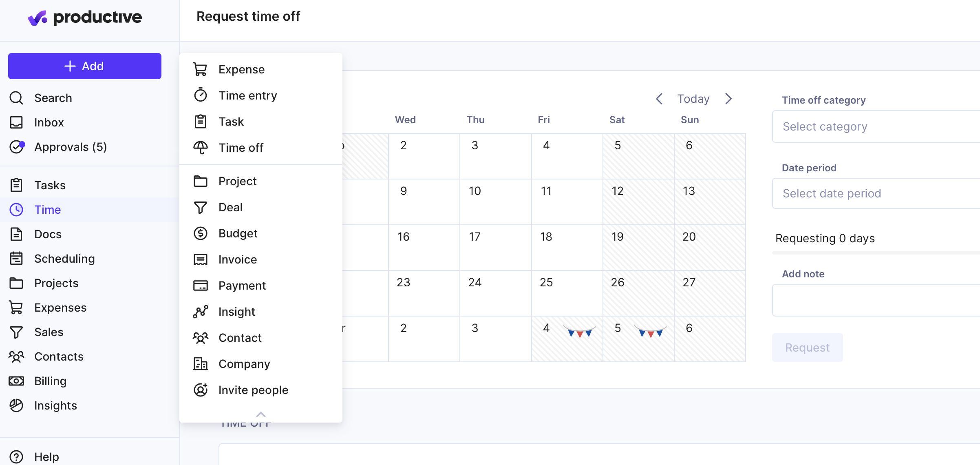The height and width of the screenshot is (465, 980).
Task: Click the Contact people icon in menu
Action: 201,338
